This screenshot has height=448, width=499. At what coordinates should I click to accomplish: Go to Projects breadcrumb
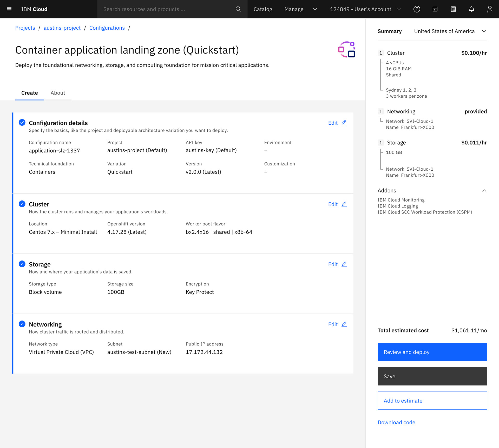pyautogui.click(x=25, y=28)
